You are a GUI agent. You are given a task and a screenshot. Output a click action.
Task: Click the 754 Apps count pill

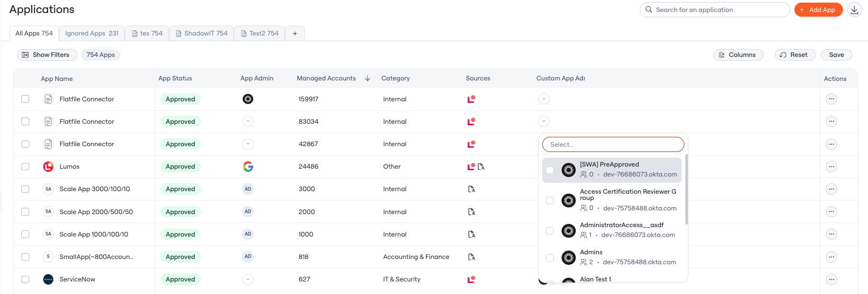pyautogui.click(x=101, y=55)
